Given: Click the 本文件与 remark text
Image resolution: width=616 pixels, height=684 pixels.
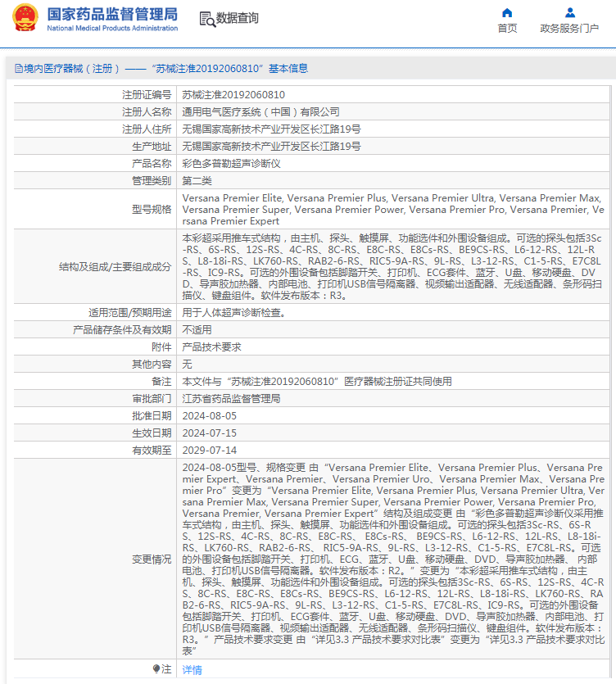Looking at the screenshot, I should point(317,381).
